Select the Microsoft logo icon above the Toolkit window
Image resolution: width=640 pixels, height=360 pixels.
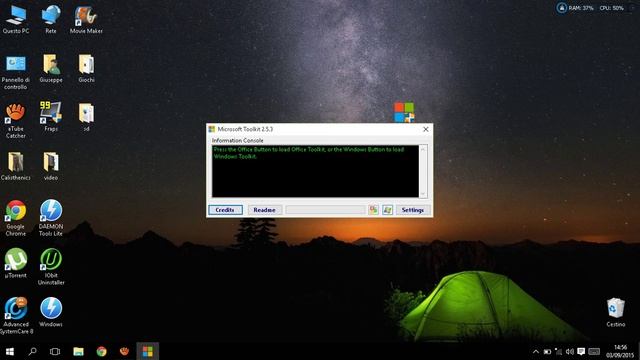point(404,112)
